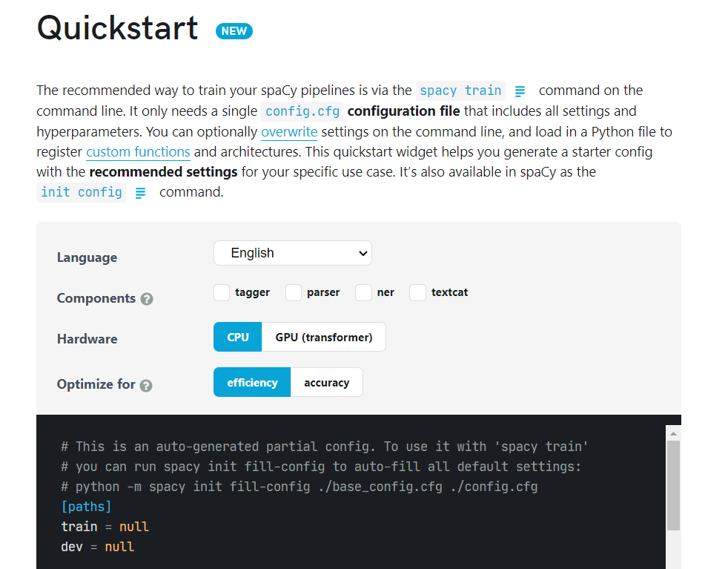Select accuracy under Optimize for

pos(326,383)
